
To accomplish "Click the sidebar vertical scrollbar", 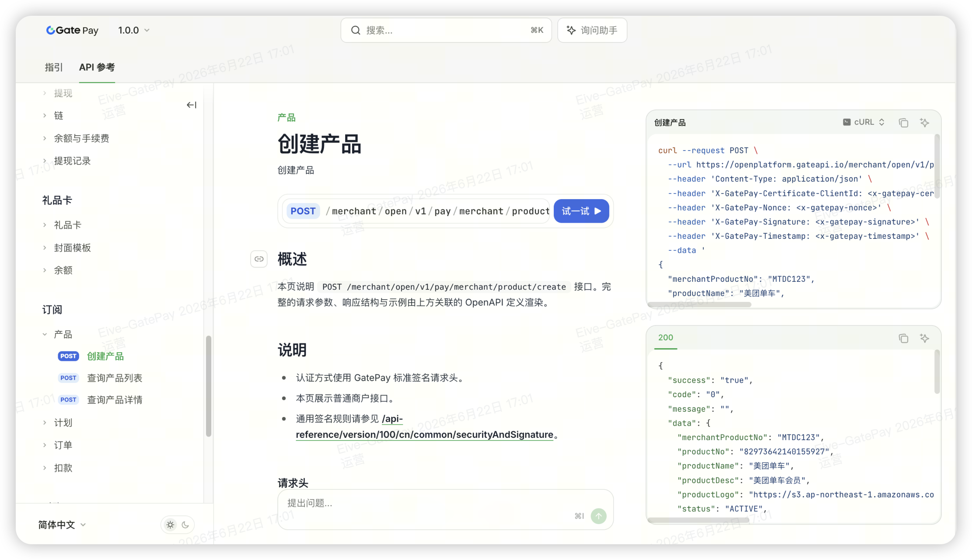I will (x=209, y=386).
